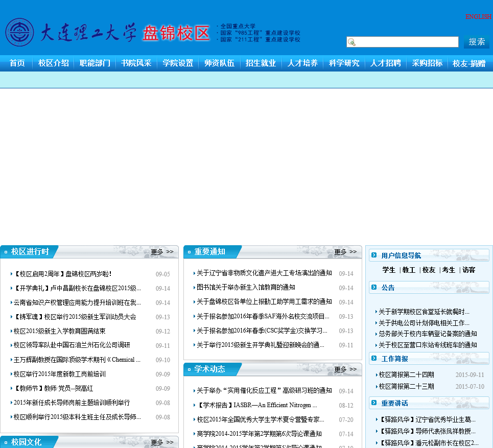Click arrow icon beside 重要讲话 heading

(x=374, y=403)
